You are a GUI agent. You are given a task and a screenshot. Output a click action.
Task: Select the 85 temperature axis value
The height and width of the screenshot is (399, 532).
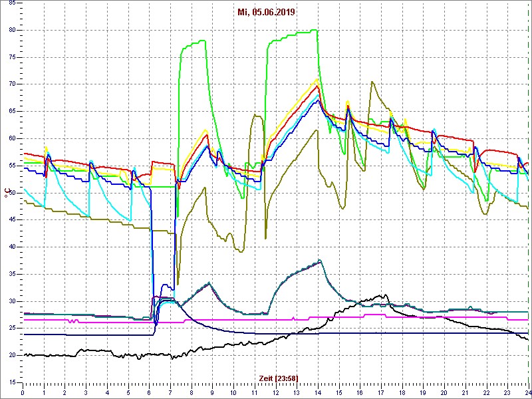click(x=11, y=3)
